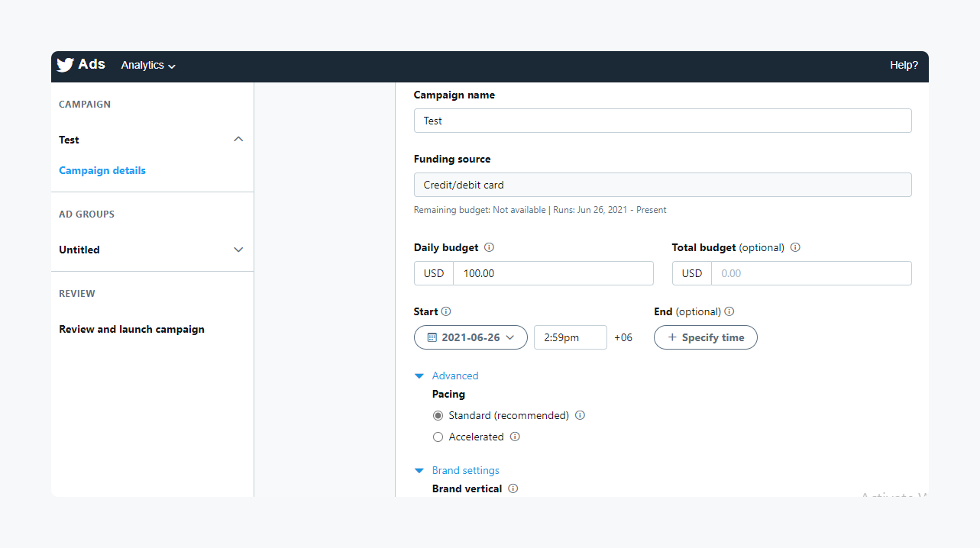Click info icon next to Start
This screenshot has width=980, height=548.
click(446, 311)
